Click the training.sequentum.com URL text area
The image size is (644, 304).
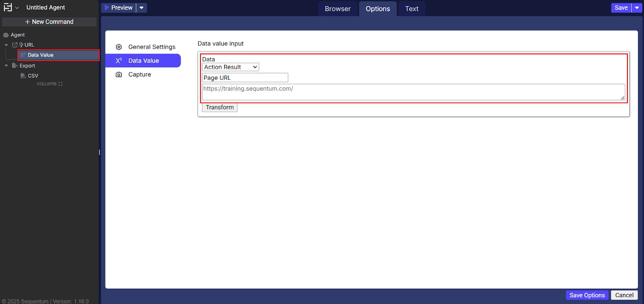coord(413,92)
